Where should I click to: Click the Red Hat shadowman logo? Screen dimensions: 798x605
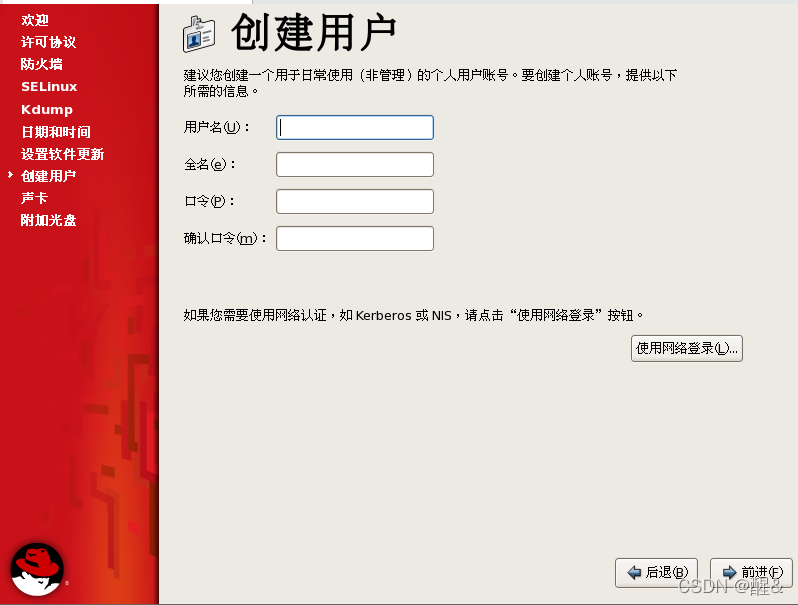point(37,569)
